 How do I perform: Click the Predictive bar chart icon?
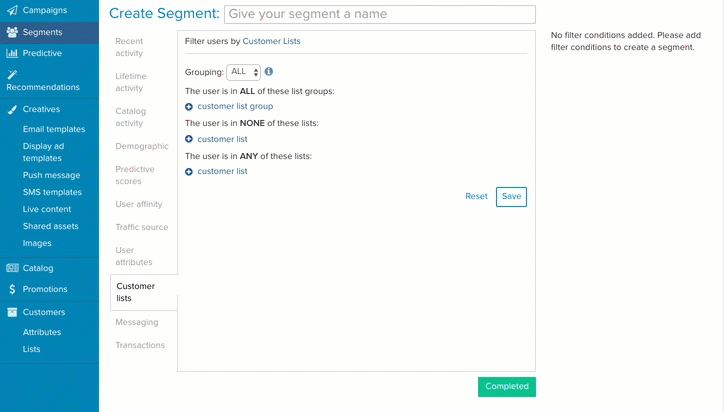click(12, 53)
